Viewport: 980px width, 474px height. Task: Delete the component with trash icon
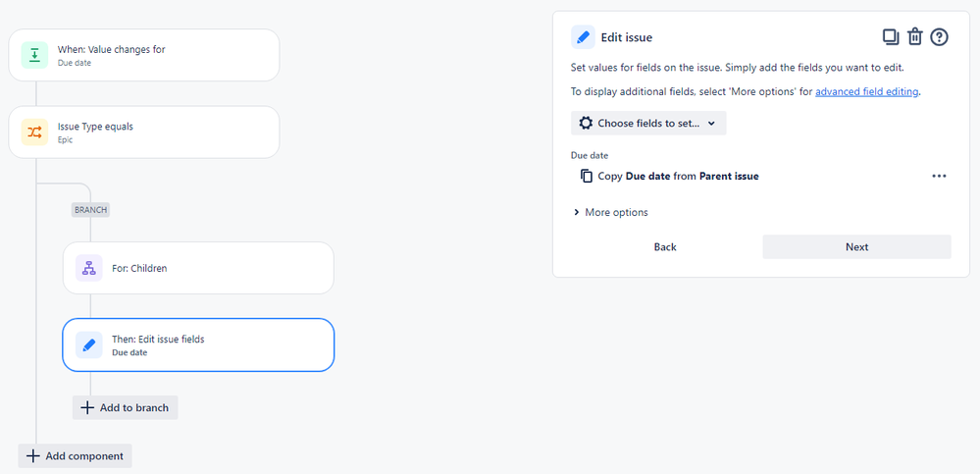(915, 37)
